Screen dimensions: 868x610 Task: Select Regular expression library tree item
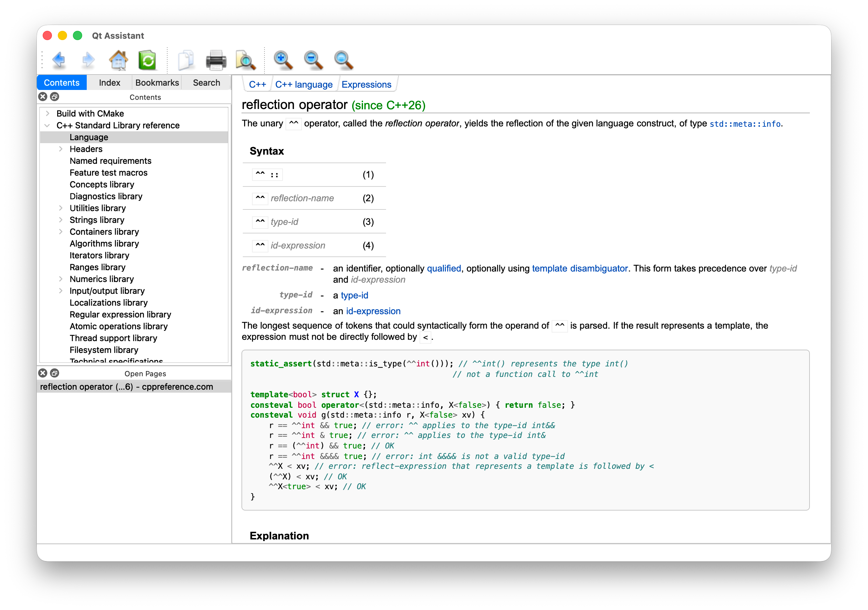[120, 314]
